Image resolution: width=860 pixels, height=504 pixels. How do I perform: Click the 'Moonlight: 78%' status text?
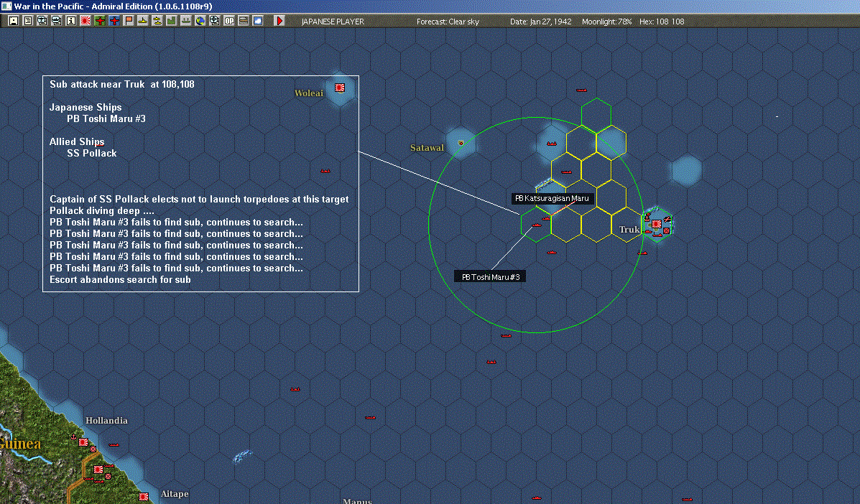click(606, 22)
